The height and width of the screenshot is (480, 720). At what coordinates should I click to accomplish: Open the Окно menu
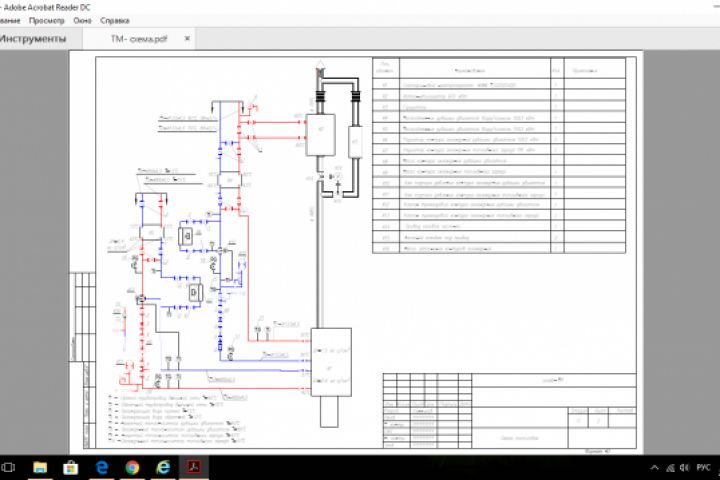[82, 21]
